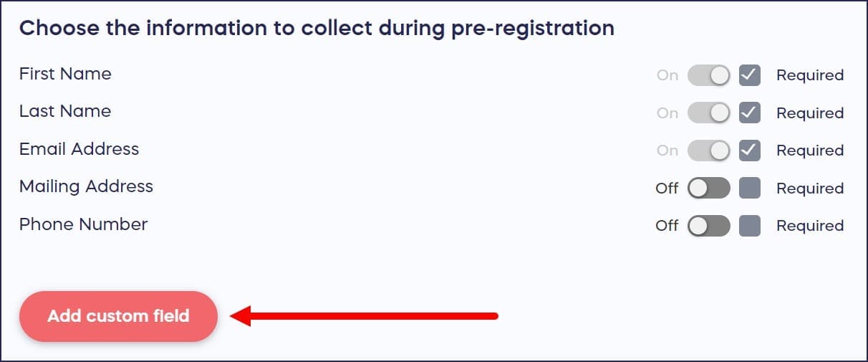
Task: Check the Mailing Address Required checkbox
Action: click(749, 188)
